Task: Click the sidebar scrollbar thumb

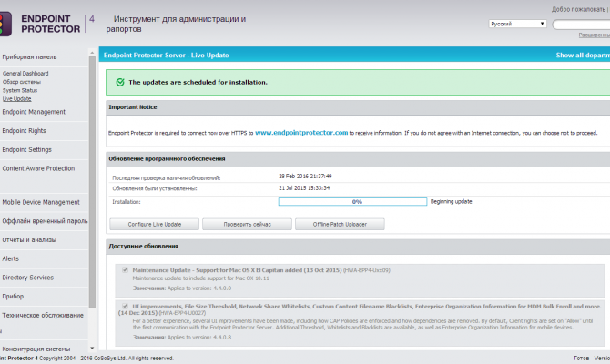Action: coord(92,182)
